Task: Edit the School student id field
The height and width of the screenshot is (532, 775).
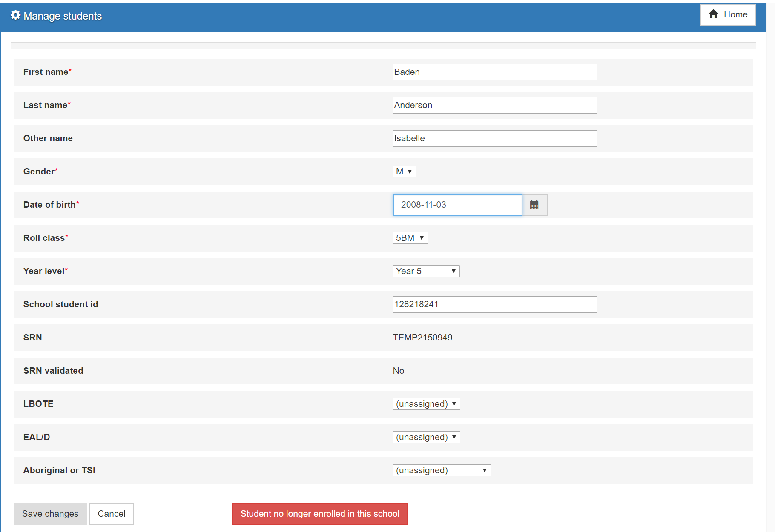Action: click(x=495, y=304)
